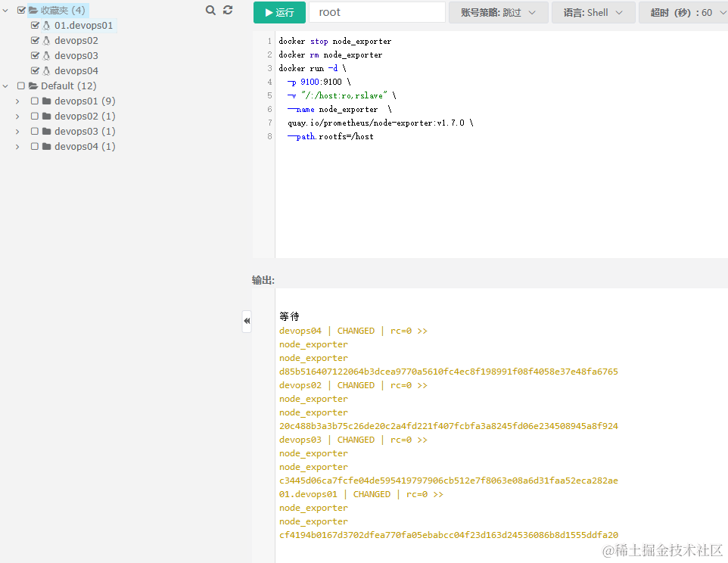The width and height of the screenshot is (728, 563).
Task: Collapse the Default tree node
Action: pyautogui.click(x=5, y=86)
